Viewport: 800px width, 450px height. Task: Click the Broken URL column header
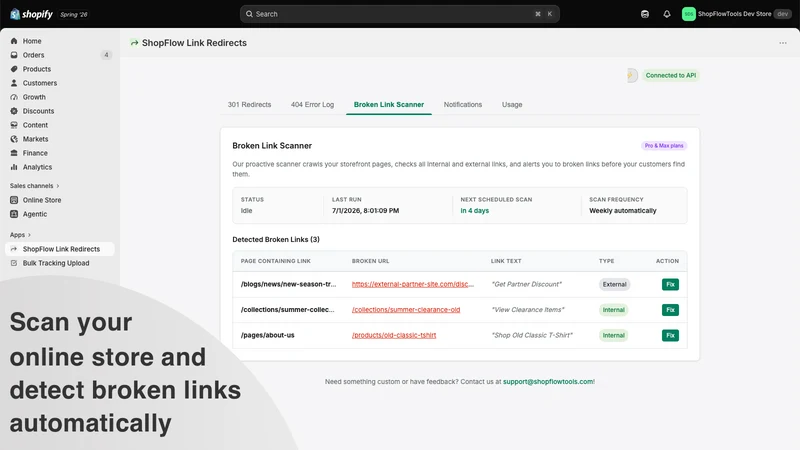coord(370,261)
